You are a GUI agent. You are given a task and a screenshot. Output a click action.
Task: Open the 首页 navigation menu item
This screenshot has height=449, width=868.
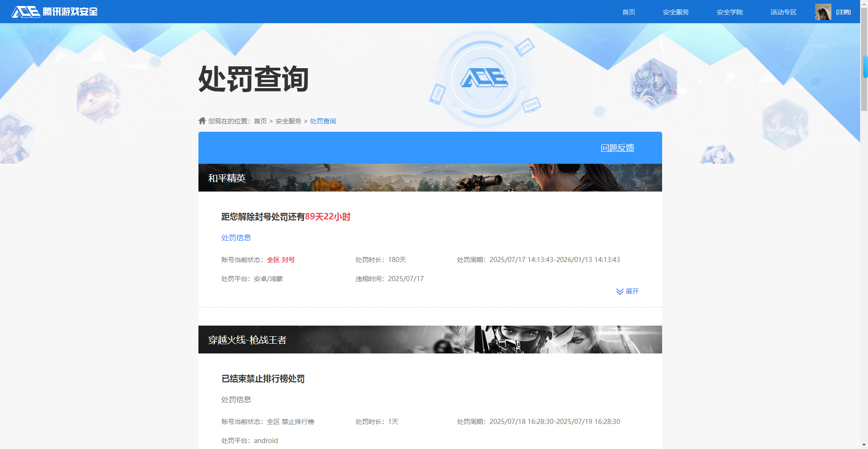pyautogui.click(x=629, y=12)
